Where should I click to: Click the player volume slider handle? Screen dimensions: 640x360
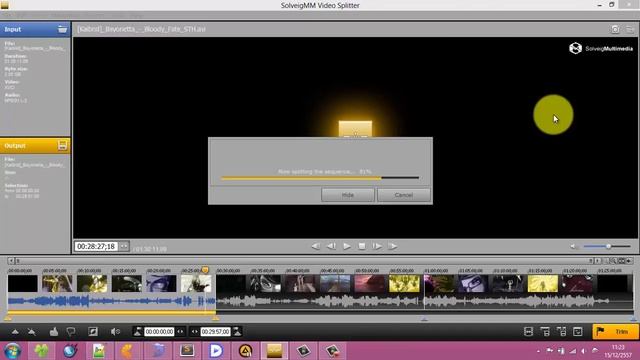pyautogui.click(x=608, y=247)
